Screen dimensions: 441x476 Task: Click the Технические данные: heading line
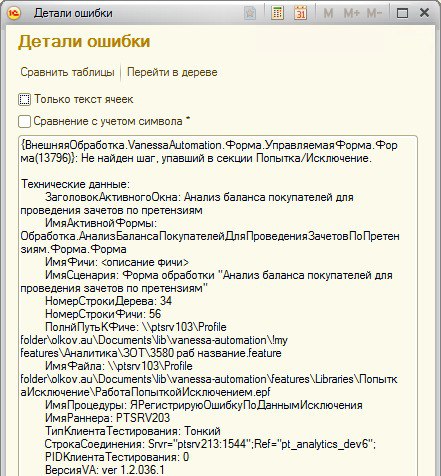[x=75, y=184]
